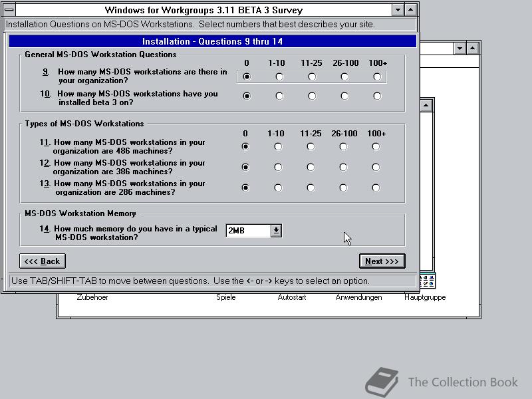Open the Autostart program group
532x399 pixels.
[x=292, y=297]
